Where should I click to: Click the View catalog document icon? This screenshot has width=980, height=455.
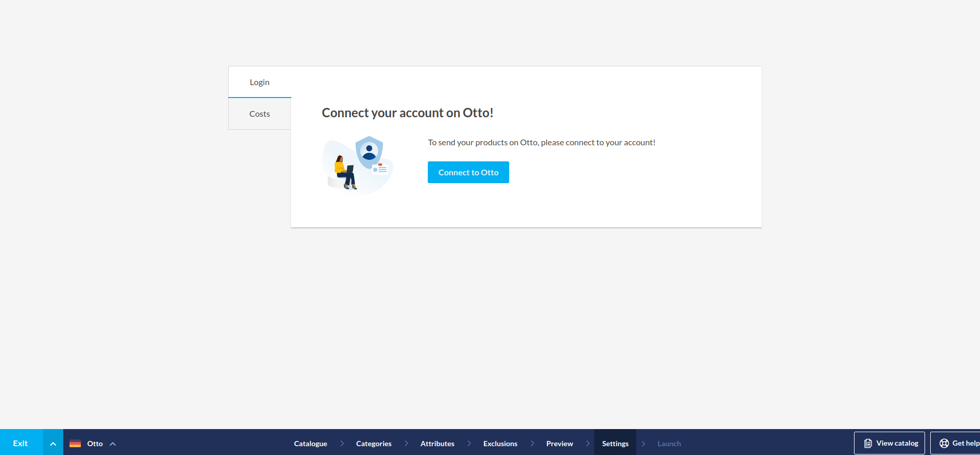pos(868,444)
